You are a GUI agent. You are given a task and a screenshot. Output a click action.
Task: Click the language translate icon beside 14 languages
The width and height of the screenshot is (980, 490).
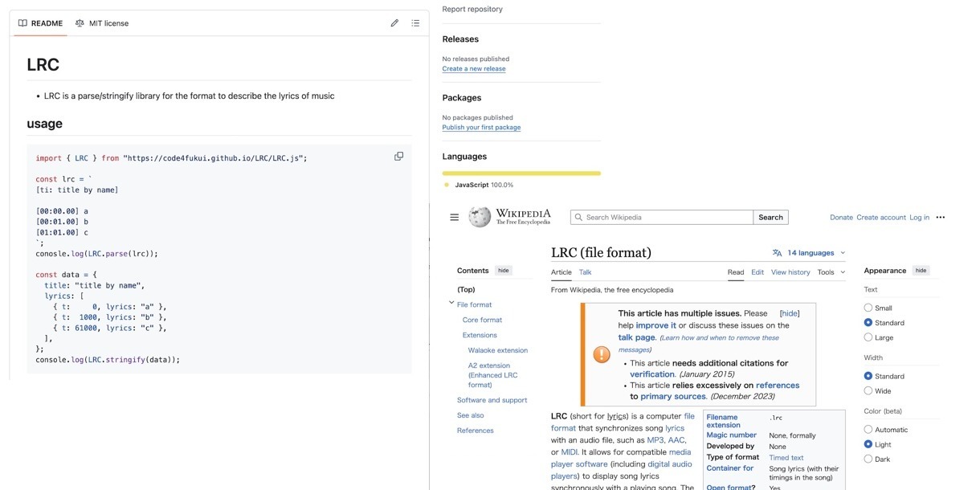coord(777,253)
